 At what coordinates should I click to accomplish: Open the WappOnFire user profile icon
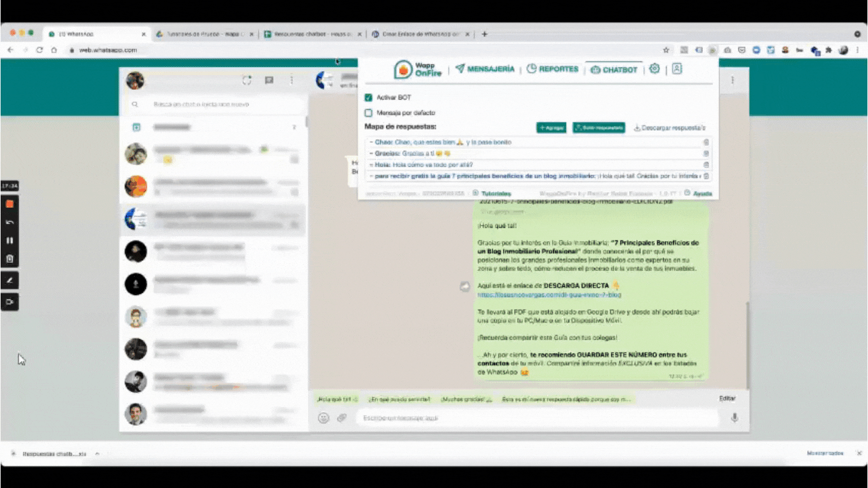(677, 69)
